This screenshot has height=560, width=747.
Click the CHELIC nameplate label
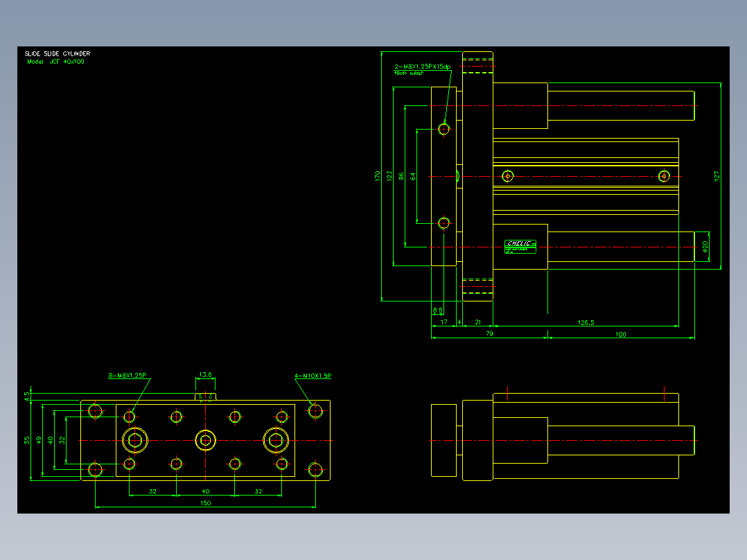[520, 247]
